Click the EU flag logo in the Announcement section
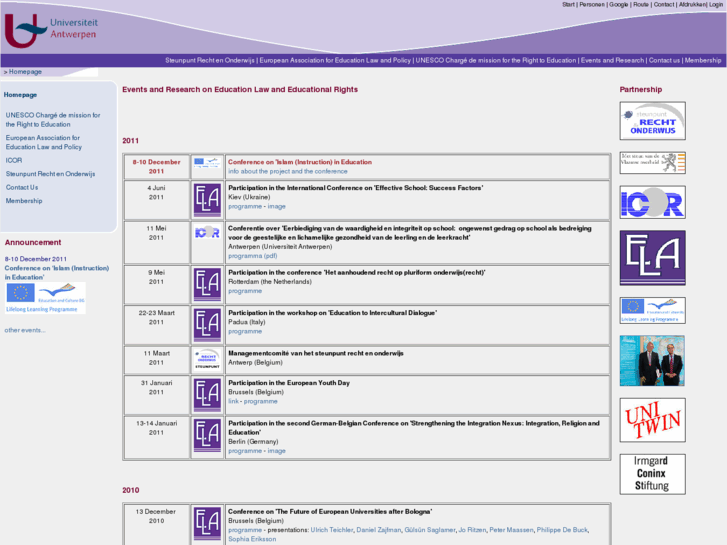The height and width of the screenshot is (545, 727). (45, 298)
